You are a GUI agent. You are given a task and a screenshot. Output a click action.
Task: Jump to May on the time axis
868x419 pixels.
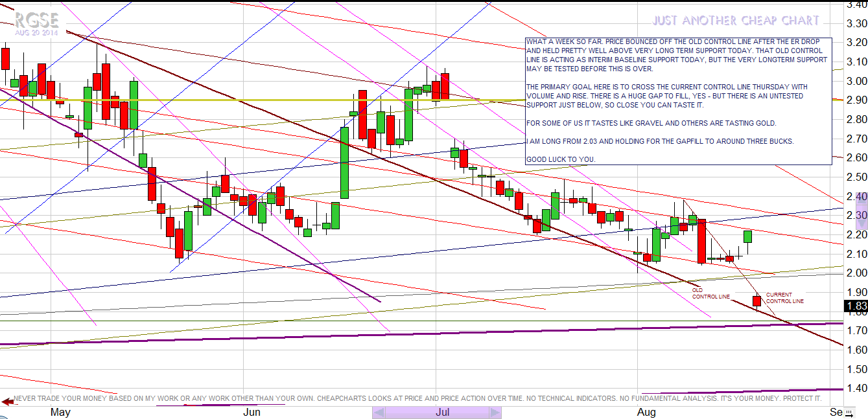coord(60,412)
